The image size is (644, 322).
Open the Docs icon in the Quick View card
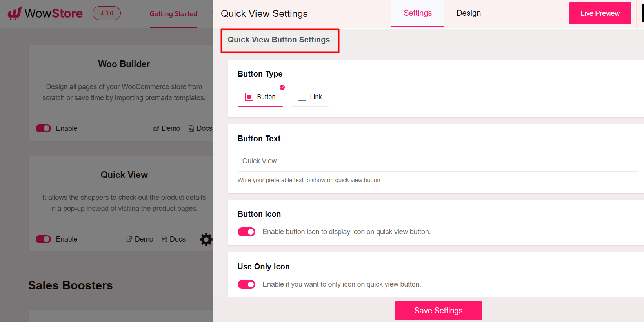pyautogui.click(x=164, y=239)
